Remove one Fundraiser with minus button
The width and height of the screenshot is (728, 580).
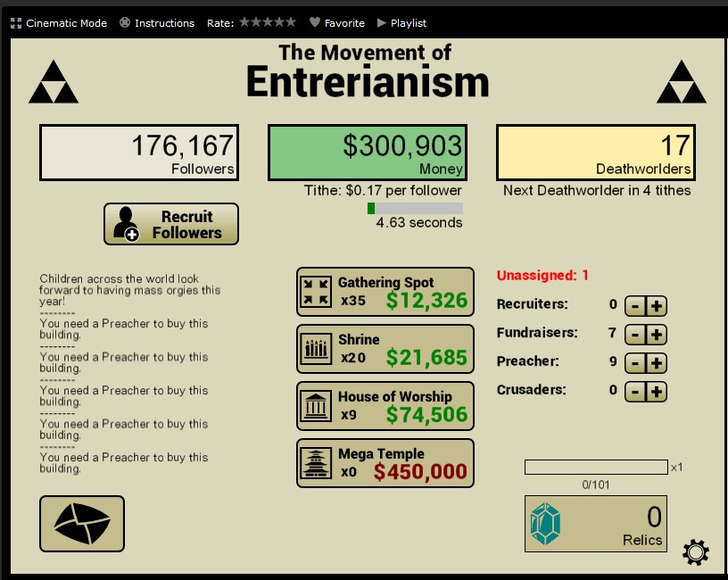pos(633,335)
